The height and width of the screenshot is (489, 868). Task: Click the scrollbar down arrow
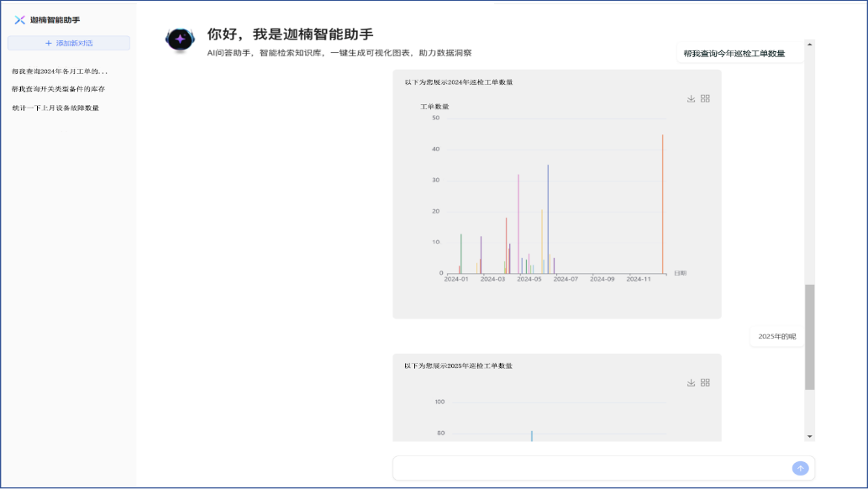(x=809, y=436)
